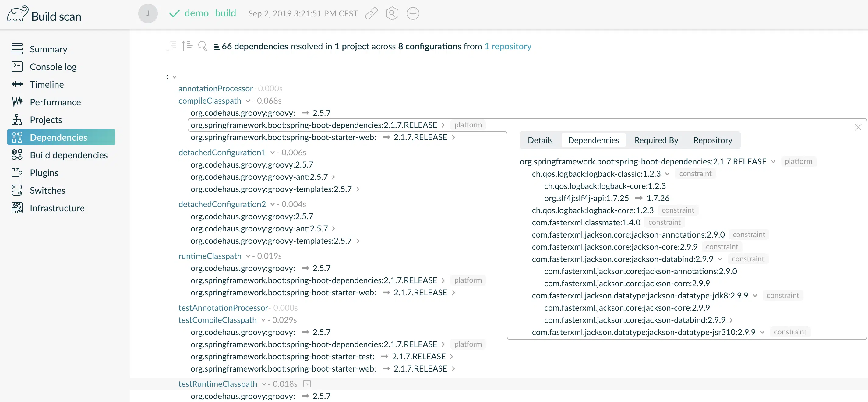
Task: Open the Summary sidebar icon
Action: [17, 49]
